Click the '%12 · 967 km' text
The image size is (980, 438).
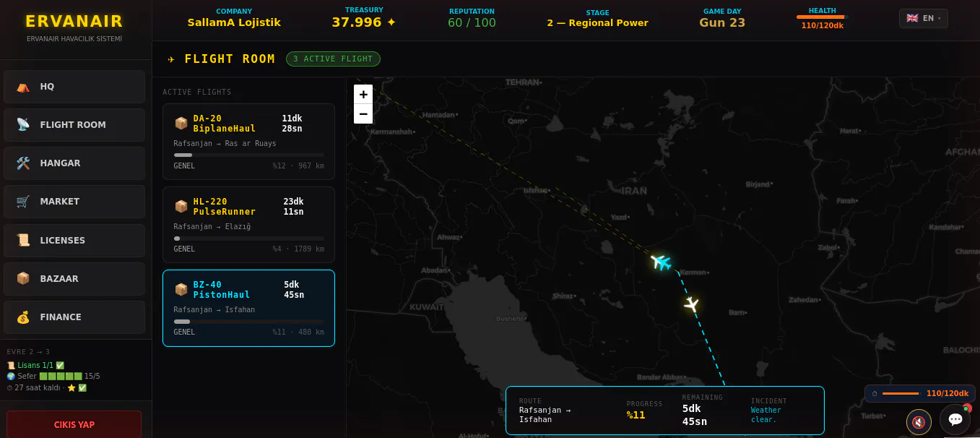[298, 166]
